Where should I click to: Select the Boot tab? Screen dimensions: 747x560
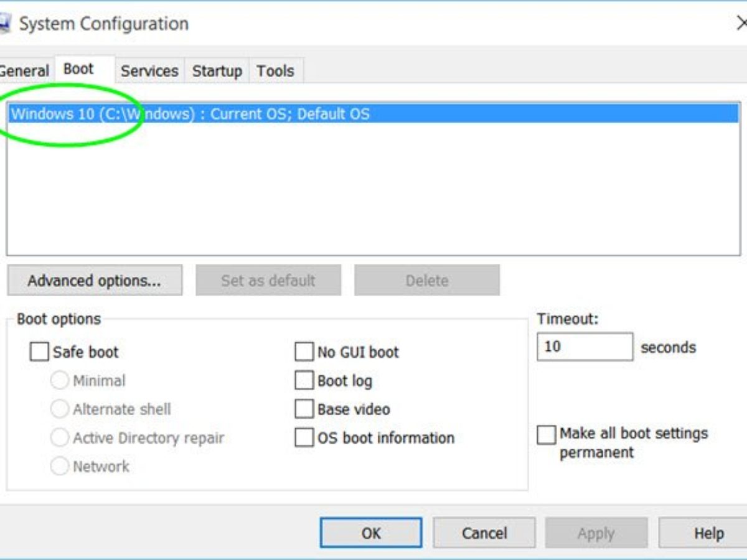click(78, 69)
